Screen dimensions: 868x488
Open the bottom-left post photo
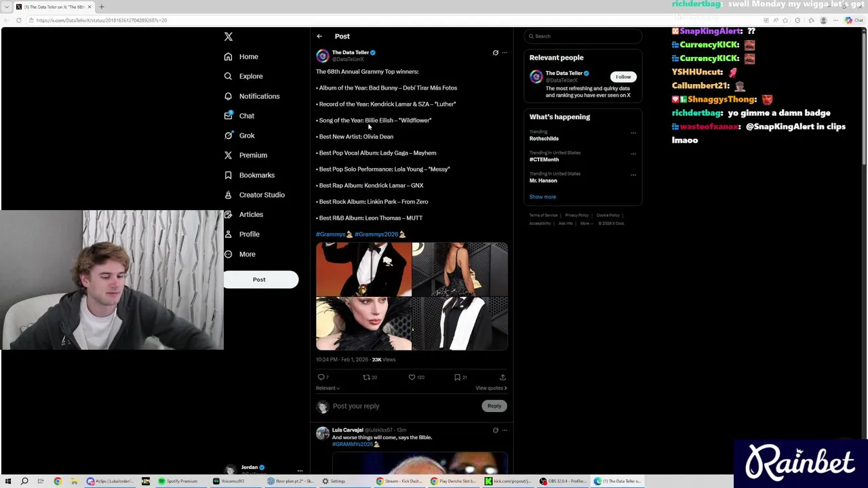point(363,324)
